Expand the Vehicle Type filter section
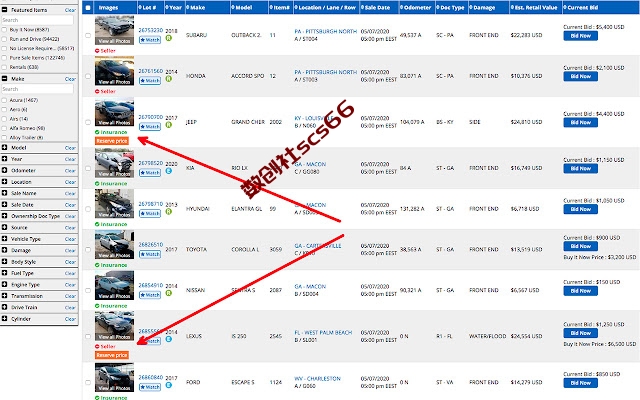 click(x=4, y=239)
